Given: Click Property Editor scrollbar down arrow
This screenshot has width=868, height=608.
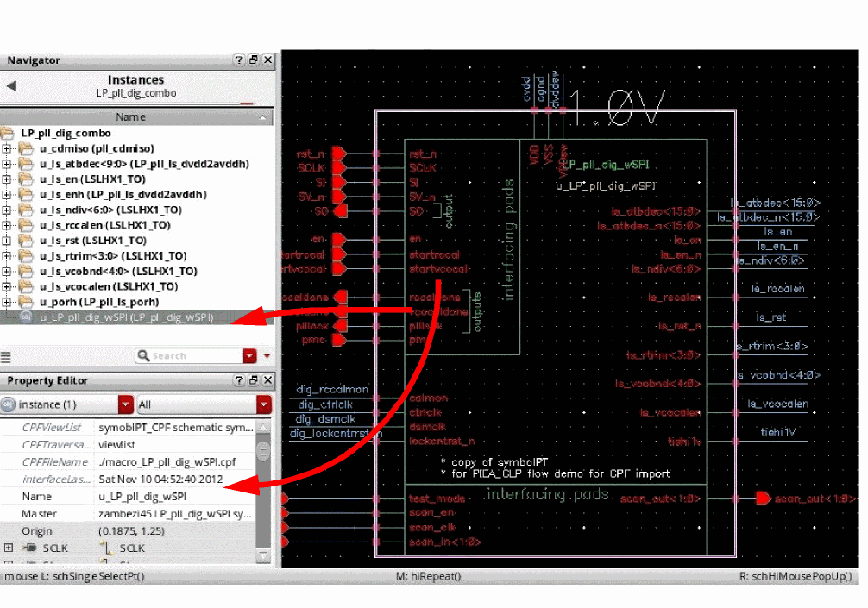Looking at the screenshot, I should tap(264, 555).
